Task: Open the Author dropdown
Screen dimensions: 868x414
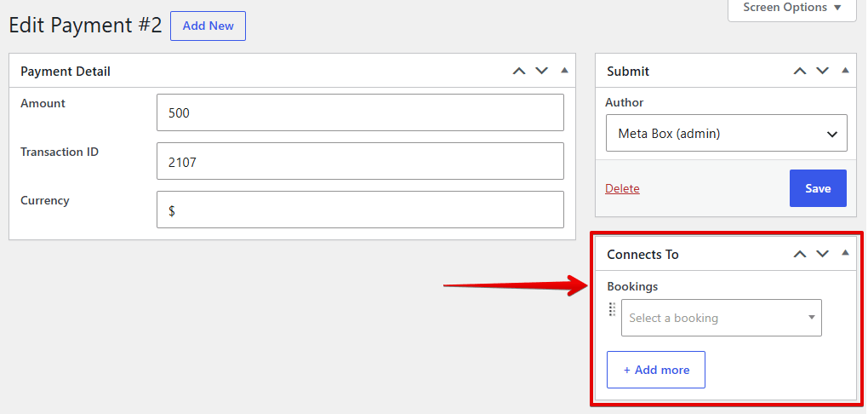Action: point(726,133)
